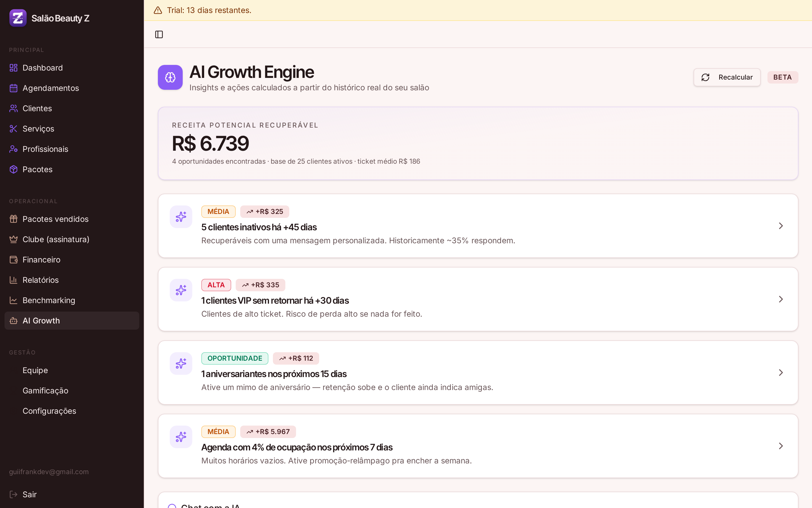This screenshot has width=812, height=508.
Task: Open '1 aniversariantes nos próximos 15 dias' title
Action: coord(274,374)
